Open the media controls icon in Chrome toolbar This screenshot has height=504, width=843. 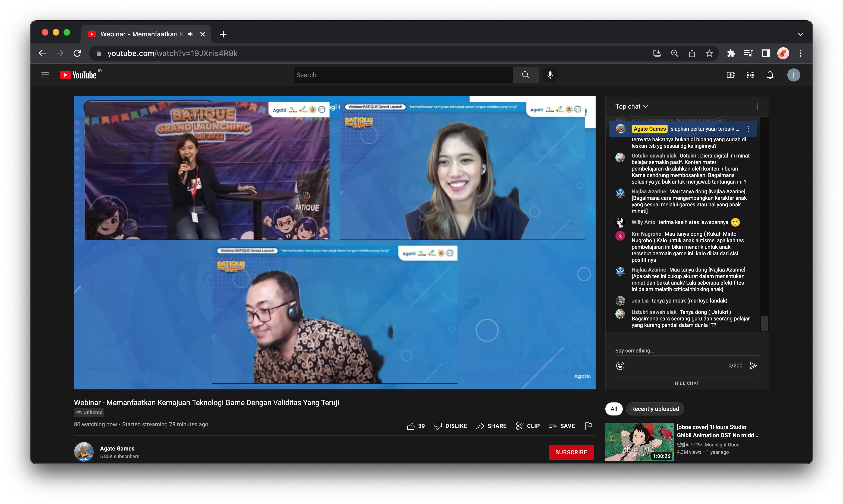point(748,53)
